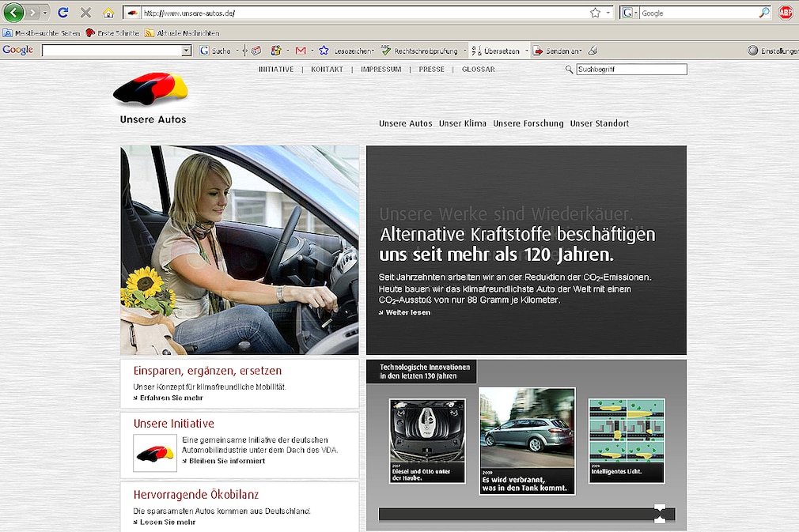Image resolution: width=799 pixels, height=532 pixels.
Task: Open Gmail from the toolbar icon
Action: [301, 51]
